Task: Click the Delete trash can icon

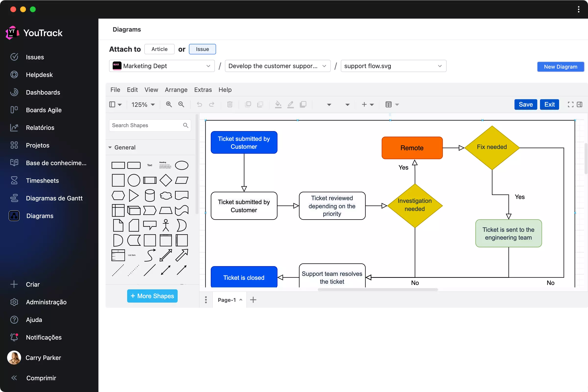Action: (230, 105)
